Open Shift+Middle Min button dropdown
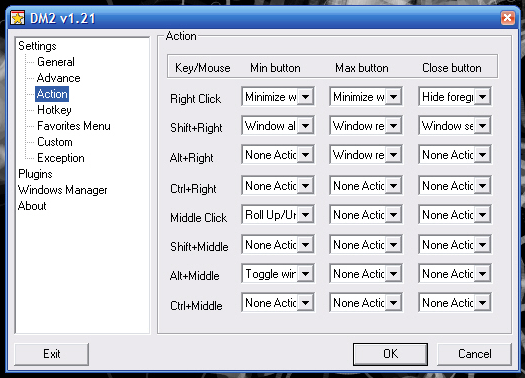 305,245
